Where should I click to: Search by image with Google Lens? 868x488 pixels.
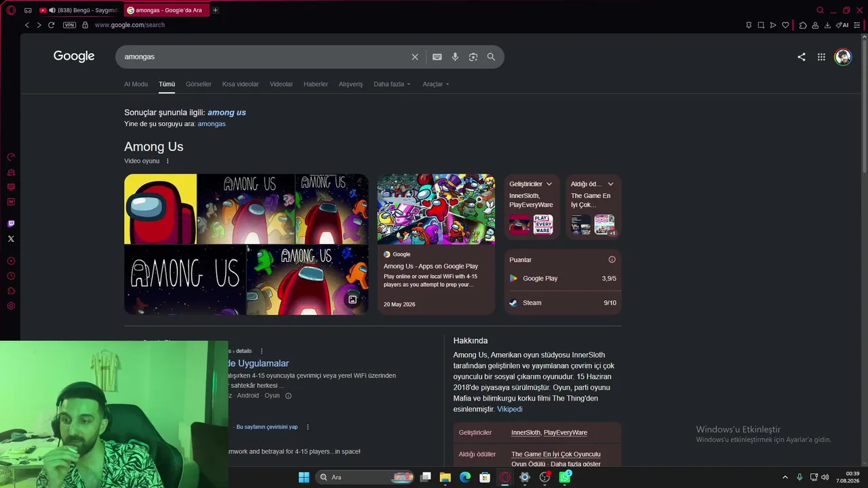coord(473,57)
